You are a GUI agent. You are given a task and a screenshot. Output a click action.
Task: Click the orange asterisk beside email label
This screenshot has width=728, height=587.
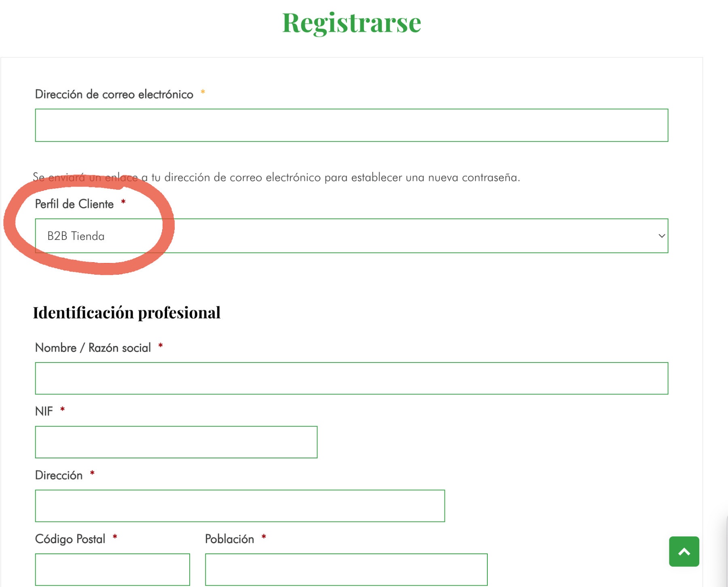203,92
